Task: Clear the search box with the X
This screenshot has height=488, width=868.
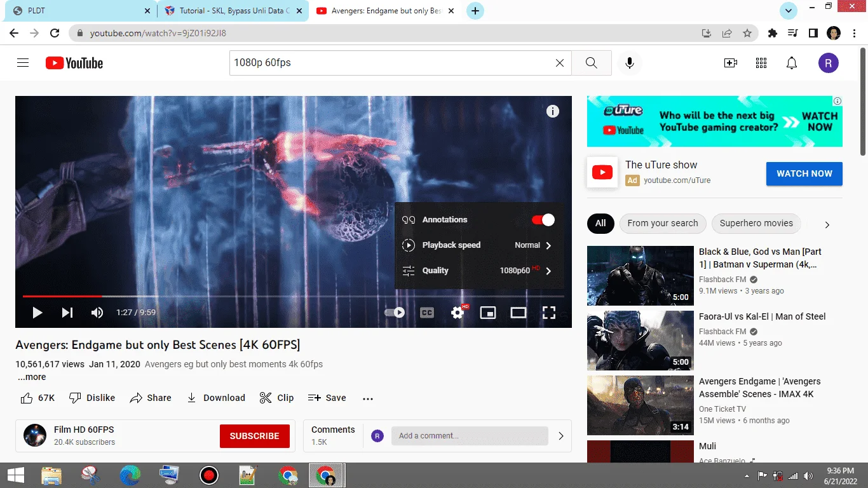Action: [560, 63]
